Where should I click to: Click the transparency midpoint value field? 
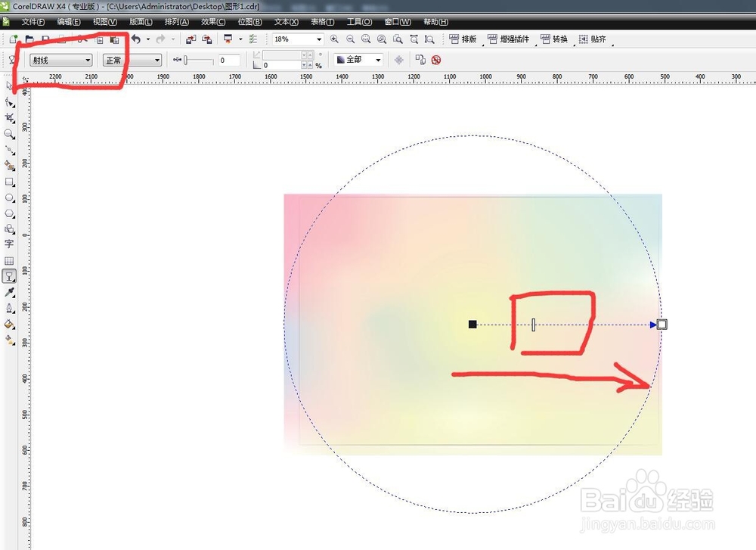[230, 60]
